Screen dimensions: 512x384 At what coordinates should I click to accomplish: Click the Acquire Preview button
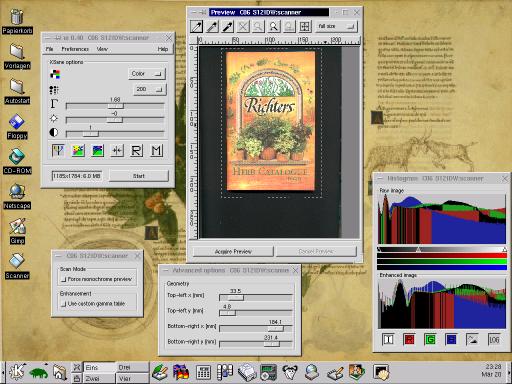coord(233,251)
